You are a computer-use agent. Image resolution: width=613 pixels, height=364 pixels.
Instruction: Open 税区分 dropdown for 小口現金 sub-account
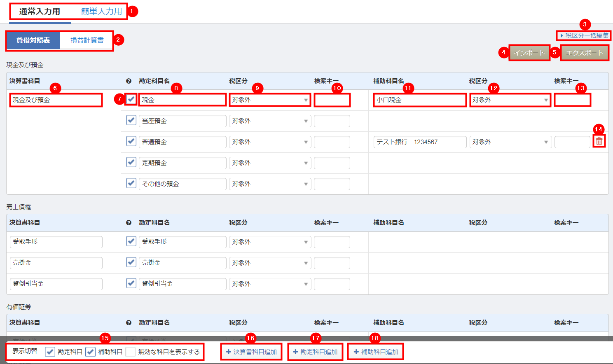(510, 100)
